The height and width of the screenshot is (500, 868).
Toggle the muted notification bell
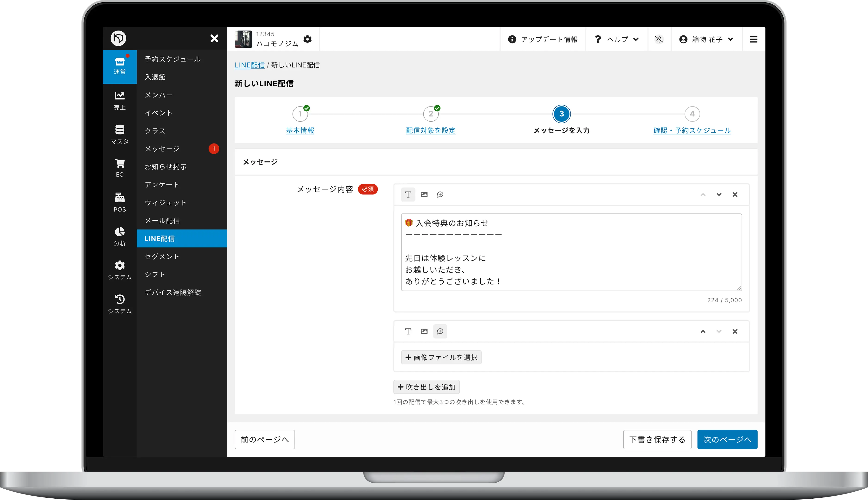click(659, 39)
